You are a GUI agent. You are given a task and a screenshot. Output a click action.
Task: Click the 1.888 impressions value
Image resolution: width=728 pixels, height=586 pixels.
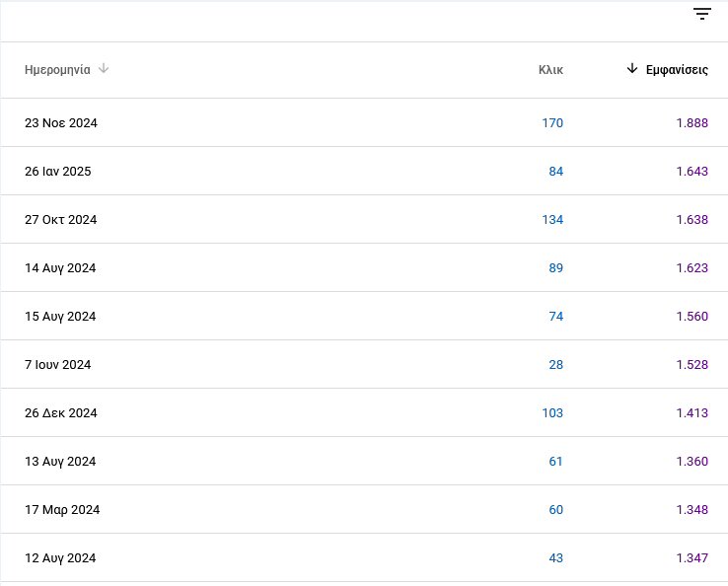(x=692, y=122)
